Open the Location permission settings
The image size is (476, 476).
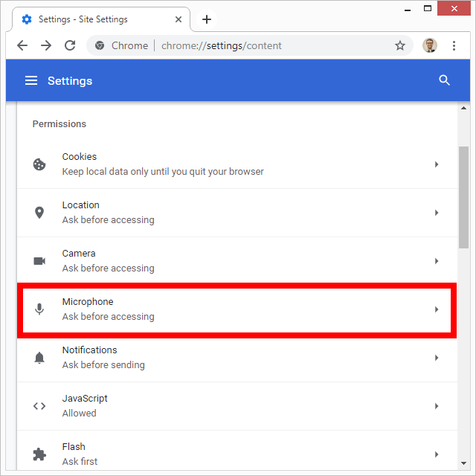pos(237,213)
